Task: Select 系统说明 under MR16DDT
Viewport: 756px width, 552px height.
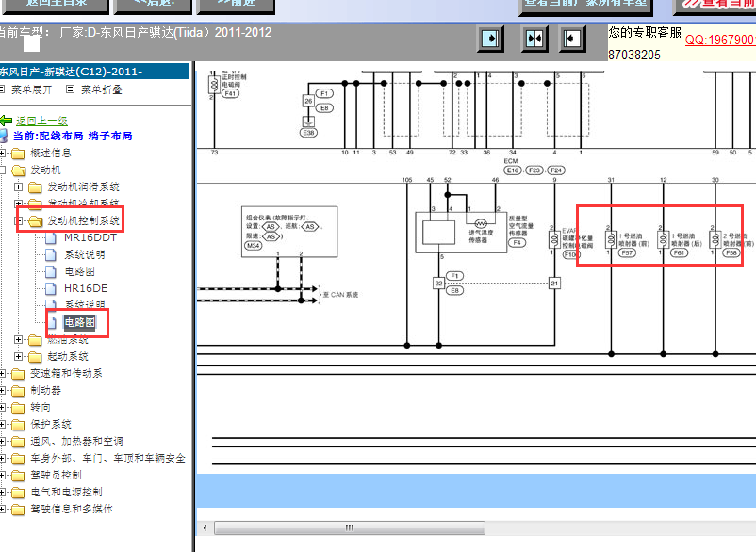Action: [x=85, y=255]
